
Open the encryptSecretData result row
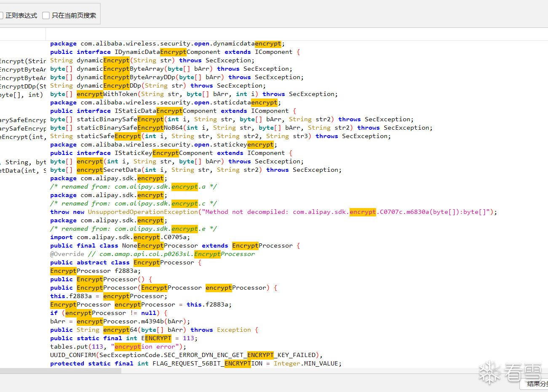[196, 170]
